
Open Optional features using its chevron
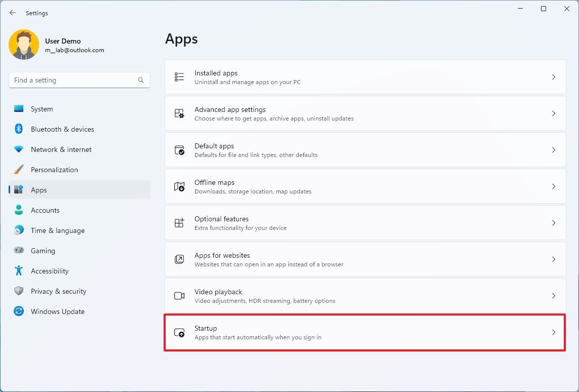coord(553,222)
